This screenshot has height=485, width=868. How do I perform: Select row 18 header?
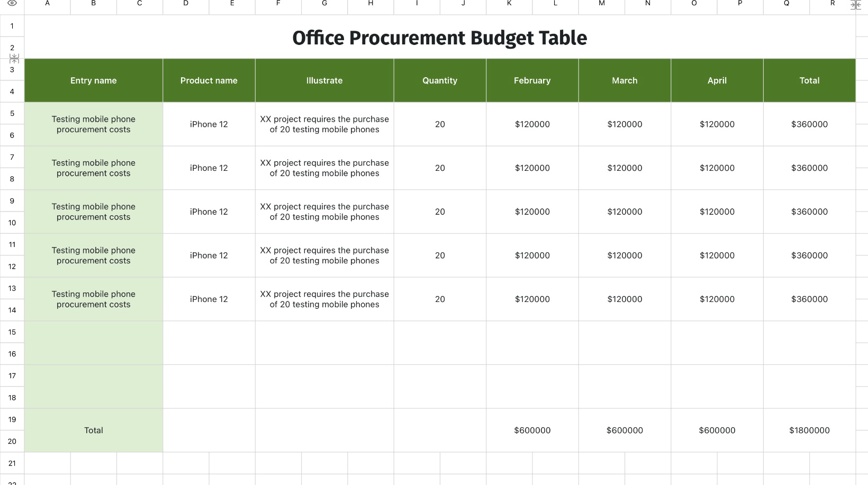(12, 398)
